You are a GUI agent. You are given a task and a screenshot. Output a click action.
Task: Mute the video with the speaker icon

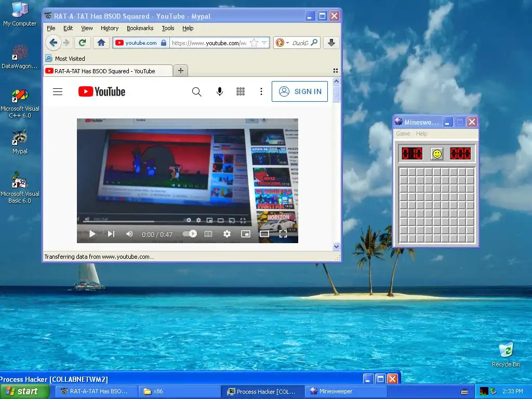point(129,234)
